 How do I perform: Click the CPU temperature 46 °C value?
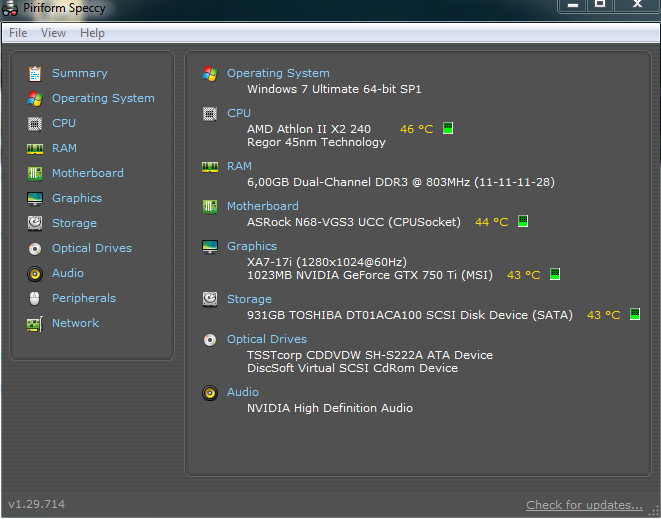(x=416, y=129)
